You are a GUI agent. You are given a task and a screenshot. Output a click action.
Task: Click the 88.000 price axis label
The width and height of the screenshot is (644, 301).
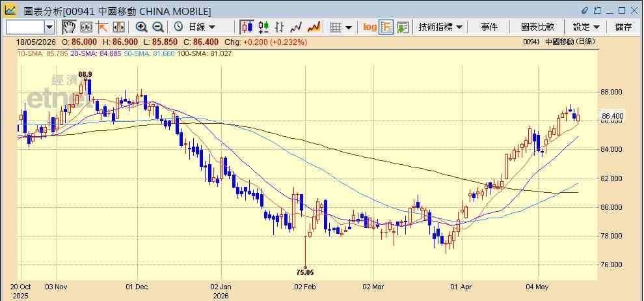(x=611, y=92)
